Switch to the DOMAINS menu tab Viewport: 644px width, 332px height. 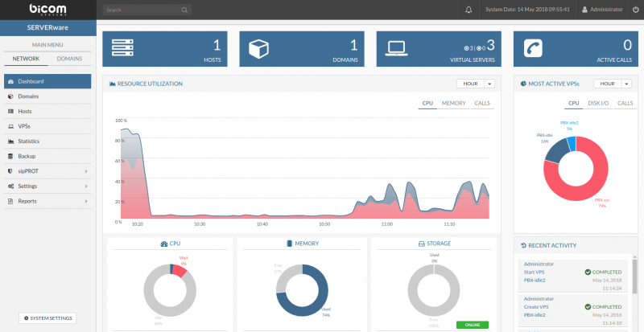click(x=69, y=59)
